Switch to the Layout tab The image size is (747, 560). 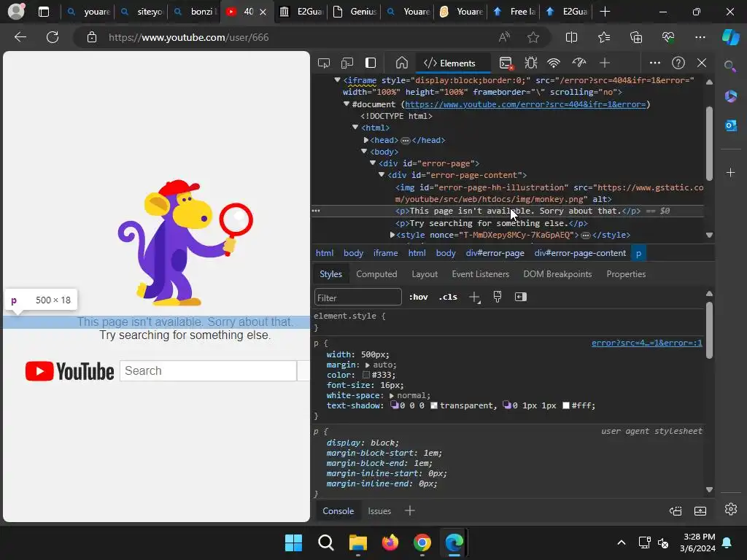click(425, 274)
